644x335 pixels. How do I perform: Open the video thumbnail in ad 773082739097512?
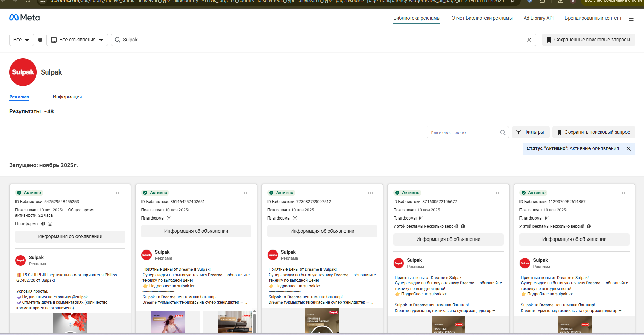[x=322, y=321]
